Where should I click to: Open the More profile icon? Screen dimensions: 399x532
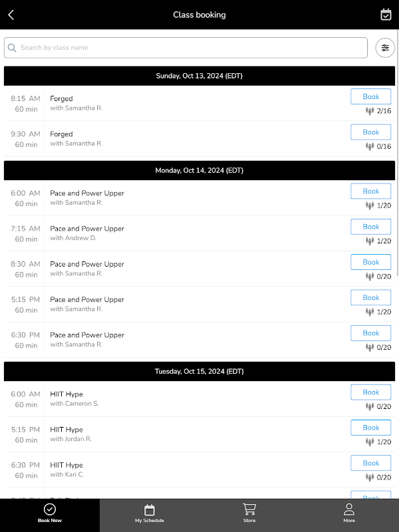click(349, 509)
